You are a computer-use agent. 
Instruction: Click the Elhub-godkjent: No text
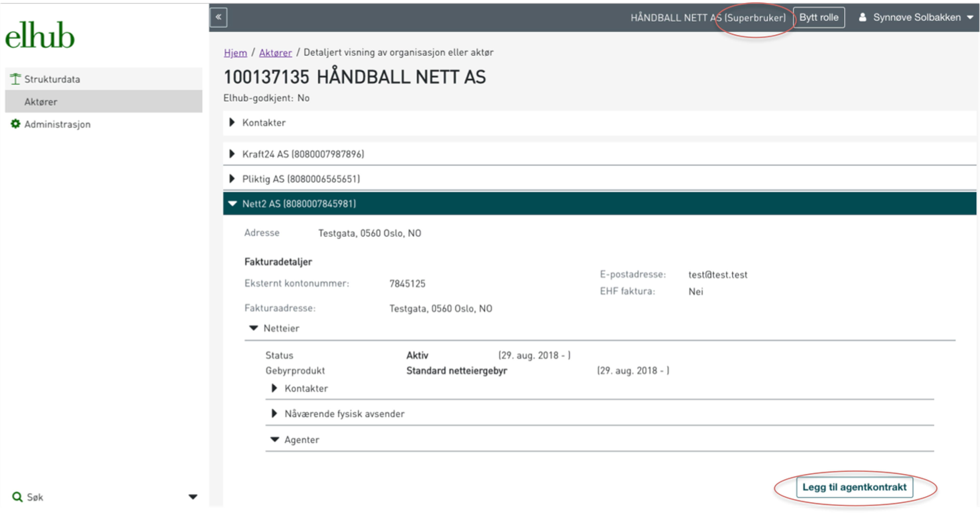tap(266, 98)
